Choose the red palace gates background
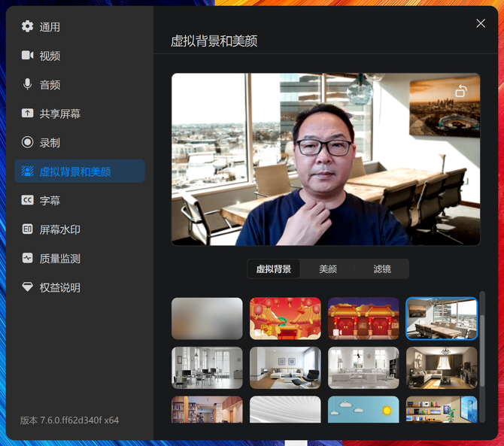This screenshot has height=446, width=504. coord(363,318)
